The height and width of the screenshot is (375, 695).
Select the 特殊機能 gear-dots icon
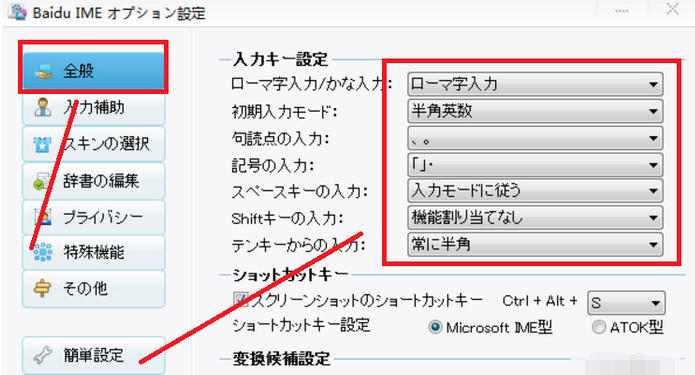43,252
